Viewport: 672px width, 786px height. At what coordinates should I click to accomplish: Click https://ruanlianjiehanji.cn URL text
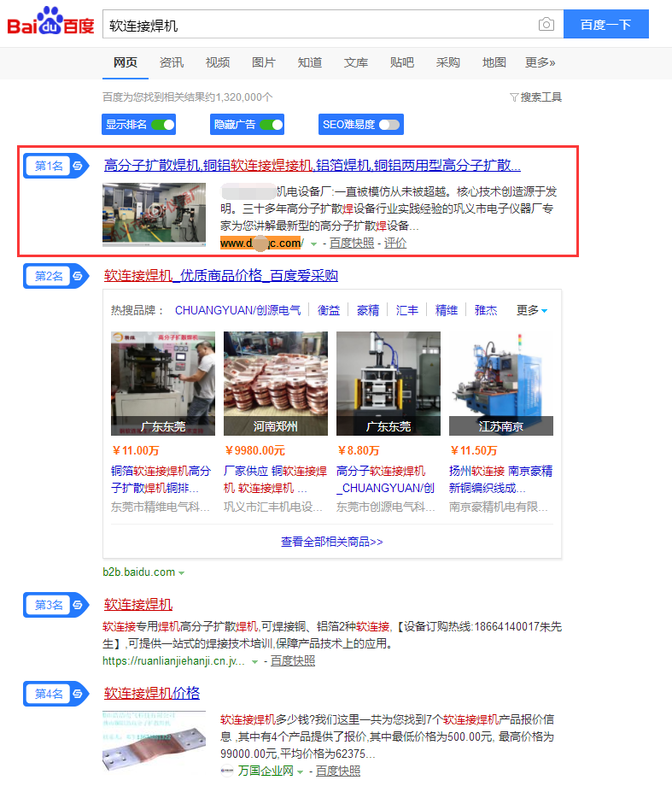coord(174,661)
